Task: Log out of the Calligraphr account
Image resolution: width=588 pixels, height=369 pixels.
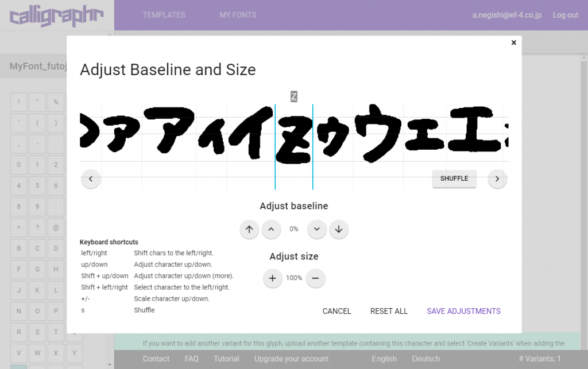Action: [566, 14]
